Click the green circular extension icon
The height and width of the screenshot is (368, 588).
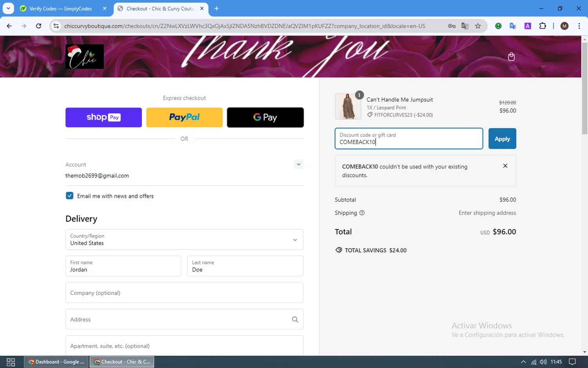(x=498, y=26)
